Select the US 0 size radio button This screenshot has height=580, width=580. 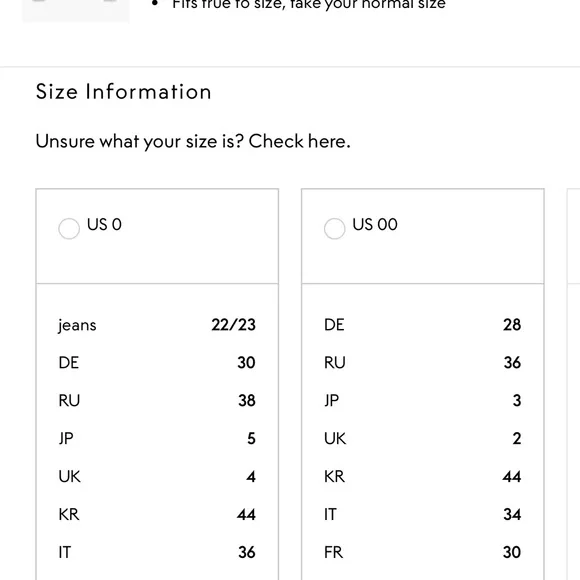[x=69, y=229]
